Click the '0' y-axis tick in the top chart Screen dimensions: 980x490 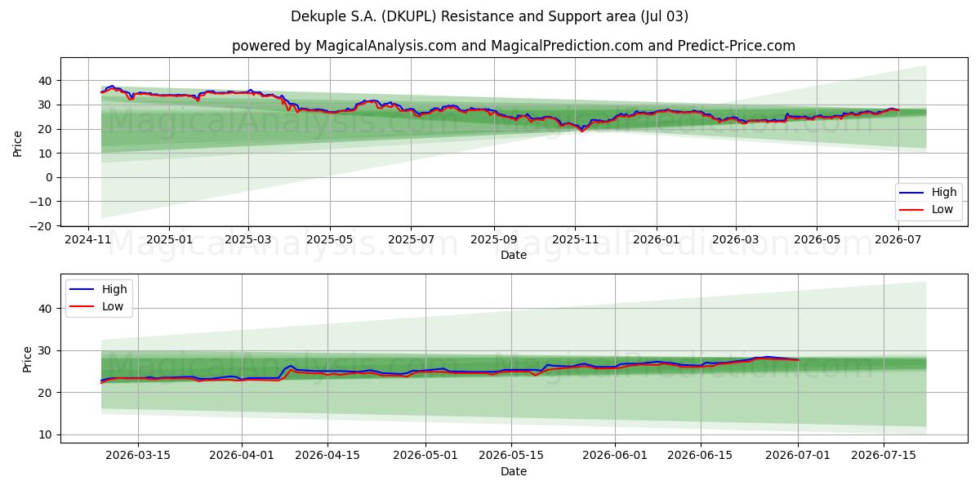(x=51, y=177)
